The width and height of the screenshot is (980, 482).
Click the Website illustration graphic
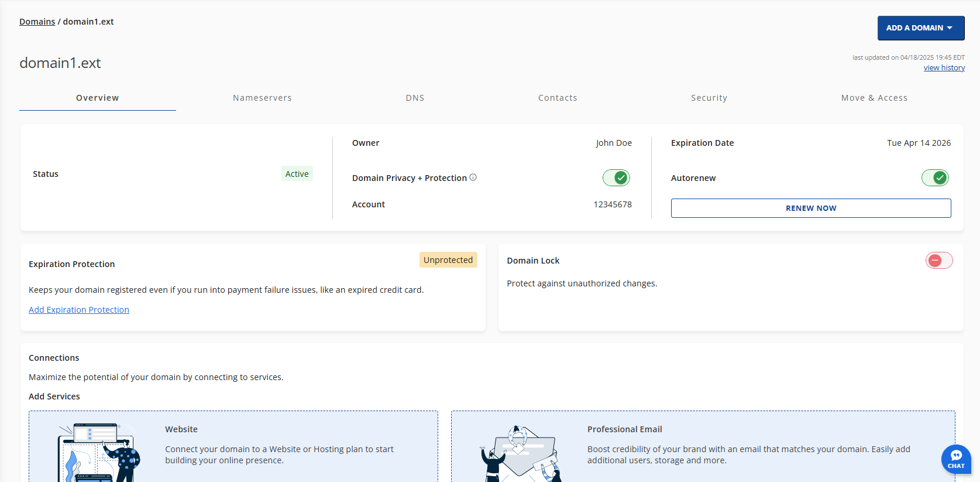coord(99,453)
